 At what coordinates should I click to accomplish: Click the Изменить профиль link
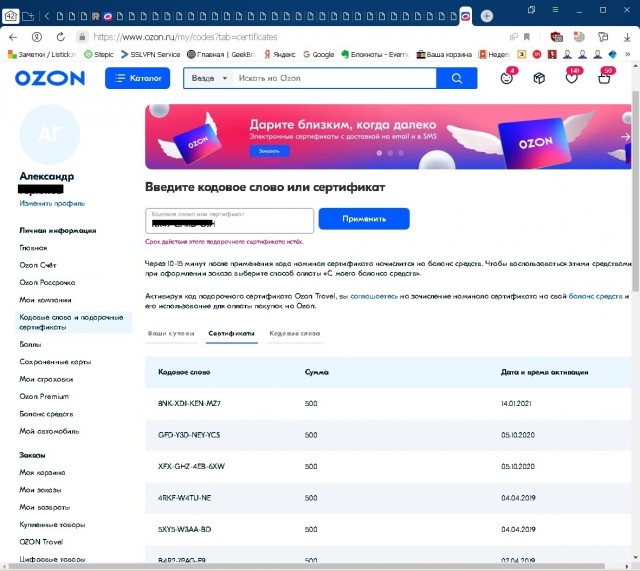[x=52, y=203]
